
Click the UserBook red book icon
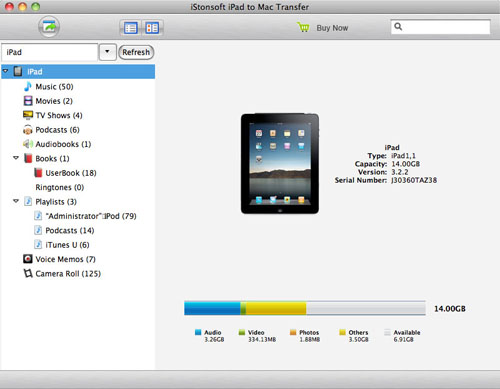click(38, 173)
